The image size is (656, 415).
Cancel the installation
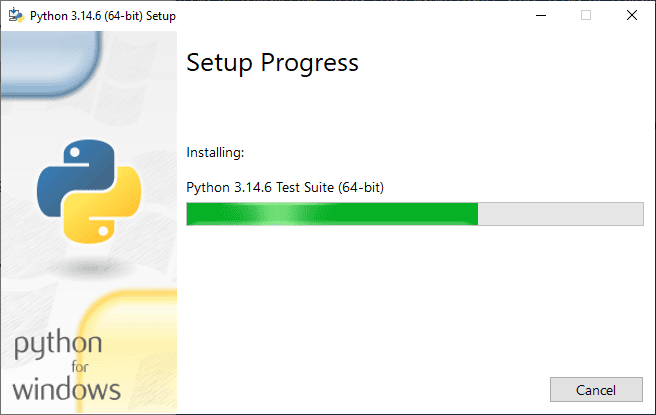click(x=596, y=390)
